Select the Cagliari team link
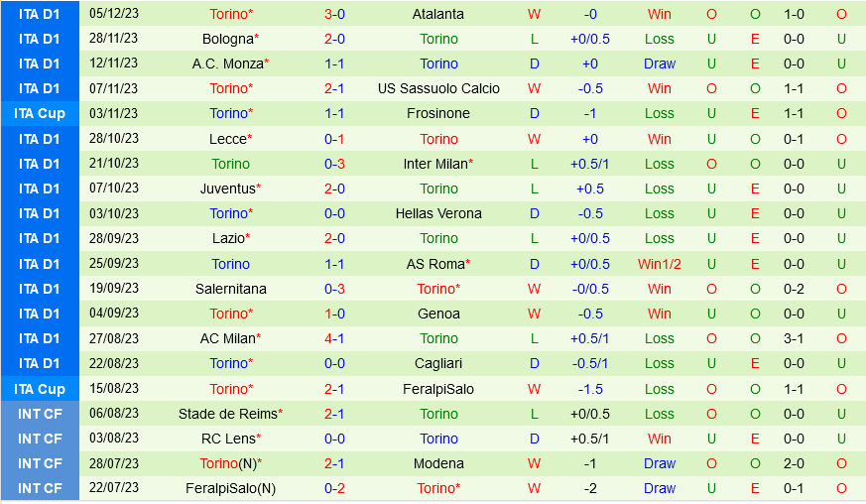Screen dimensions: 866x504 (438, 363)
